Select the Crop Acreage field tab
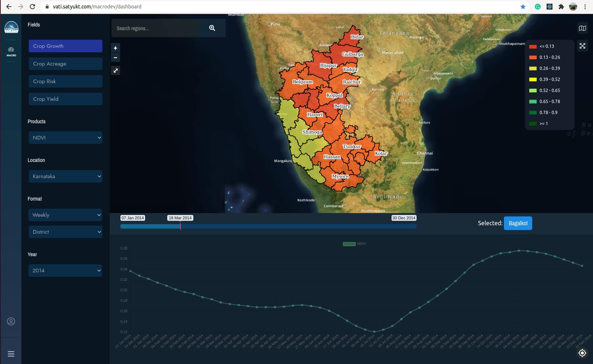The image size is (593, 364). pos(66,64)
